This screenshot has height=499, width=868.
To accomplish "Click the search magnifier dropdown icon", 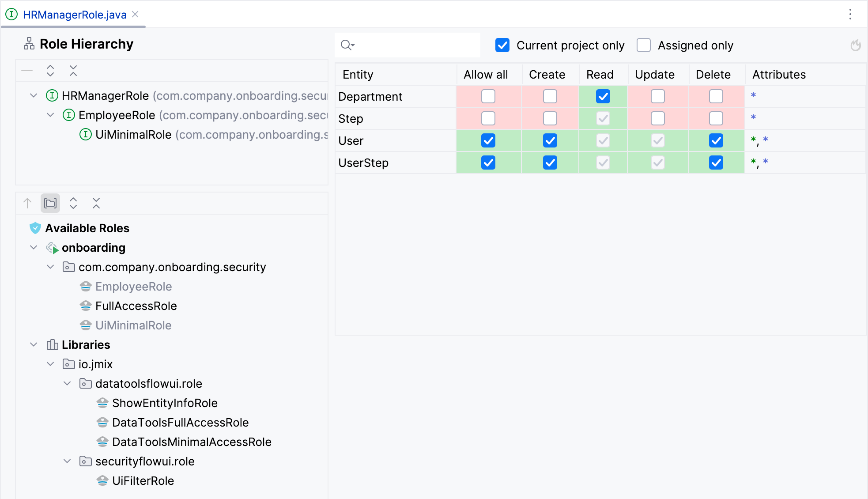I will (x=347, y=45).
